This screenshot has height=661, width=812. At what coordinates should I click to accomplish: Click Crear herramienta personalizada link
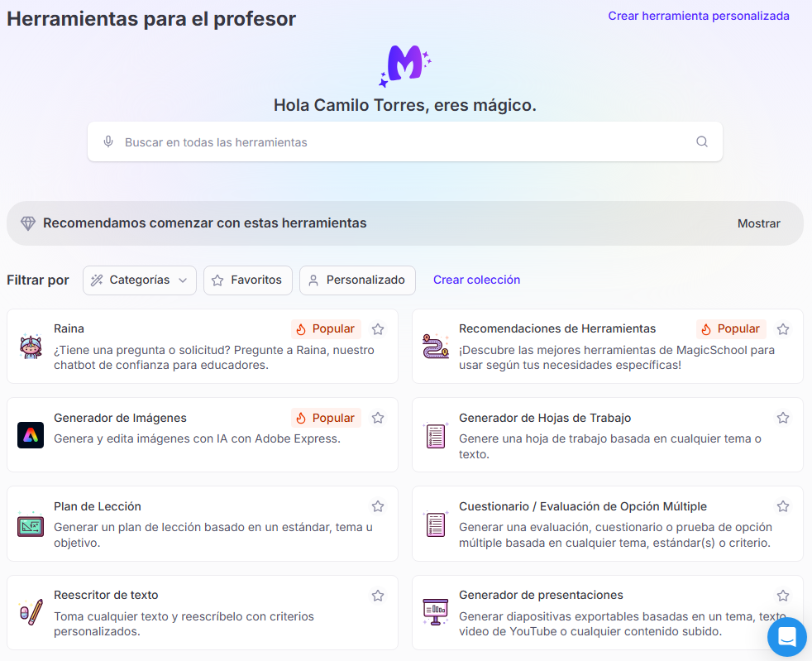pos(698,16)
